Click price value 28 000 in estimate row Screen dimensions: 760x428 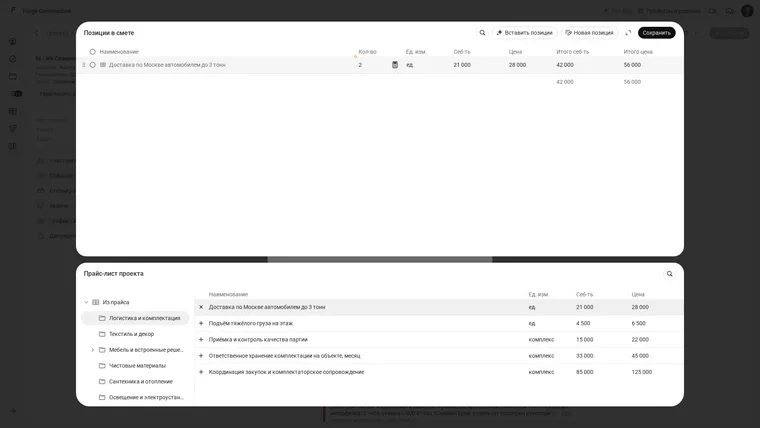(x=517, y=65)
